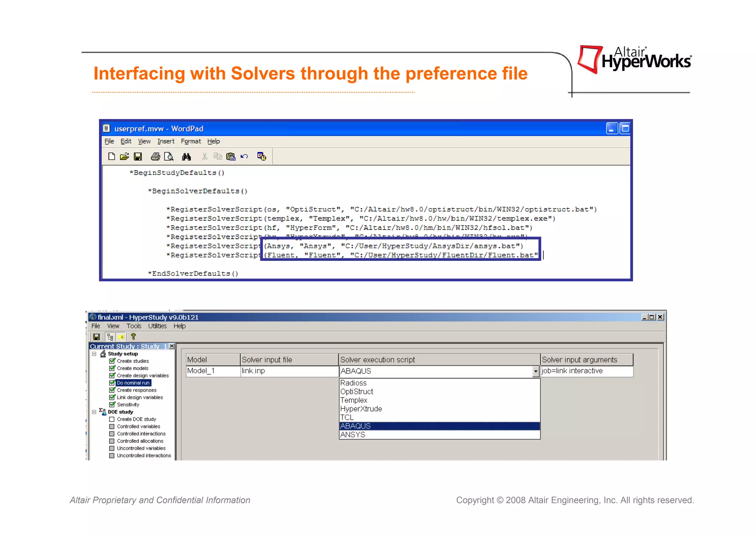
Task: Click the New document icon in WordPad
Action: 111,156
